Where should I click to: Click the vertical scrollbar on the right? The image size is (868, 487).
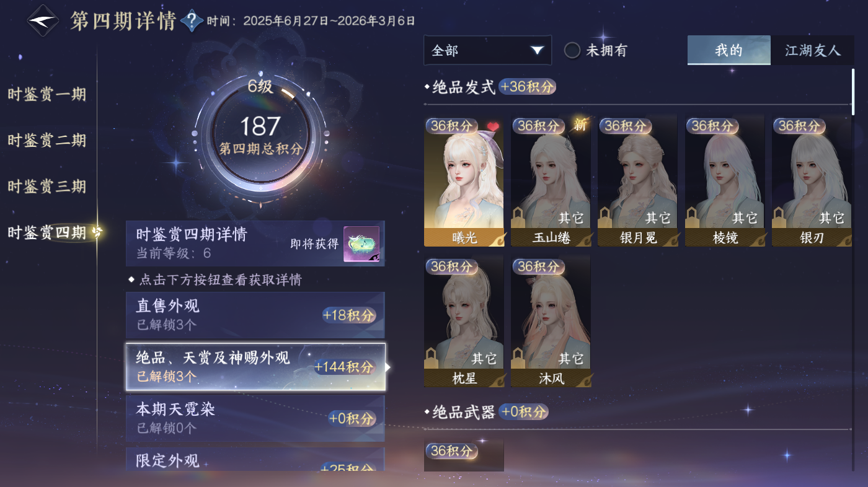(853, 92)
